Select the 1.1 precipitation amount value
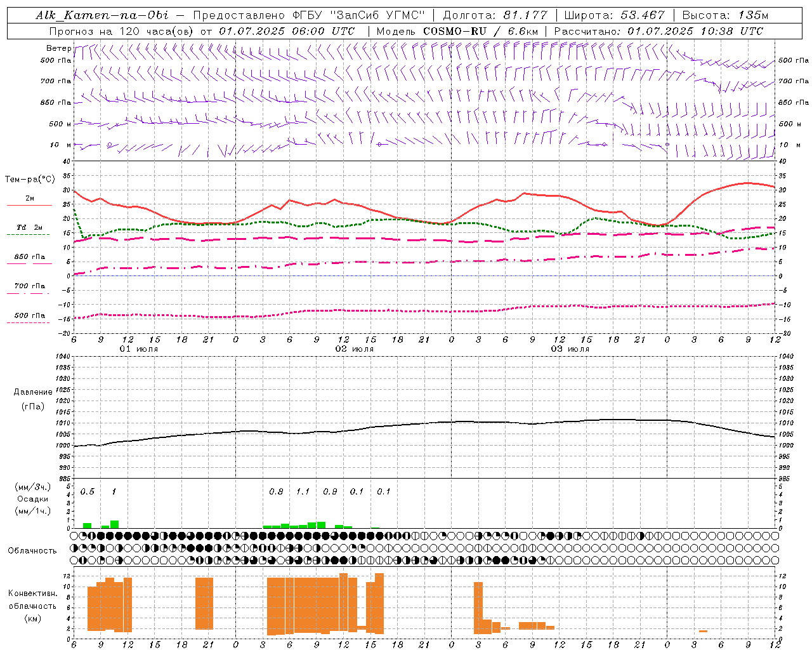 303,492
